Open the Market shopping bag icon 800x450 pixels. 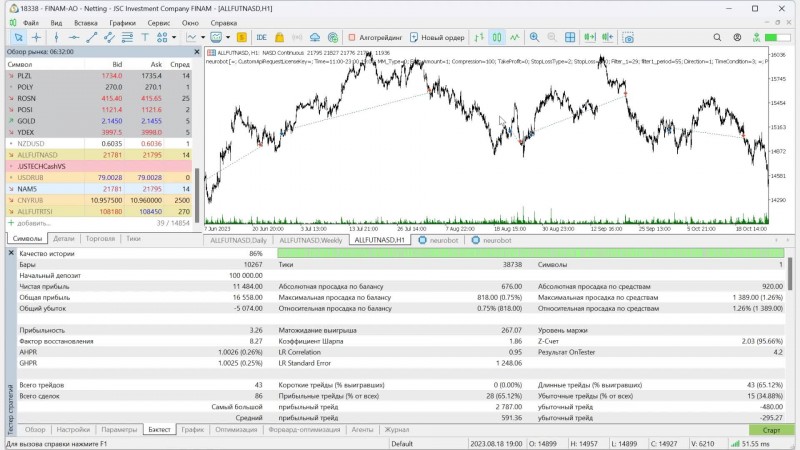[x=280, y=37]
